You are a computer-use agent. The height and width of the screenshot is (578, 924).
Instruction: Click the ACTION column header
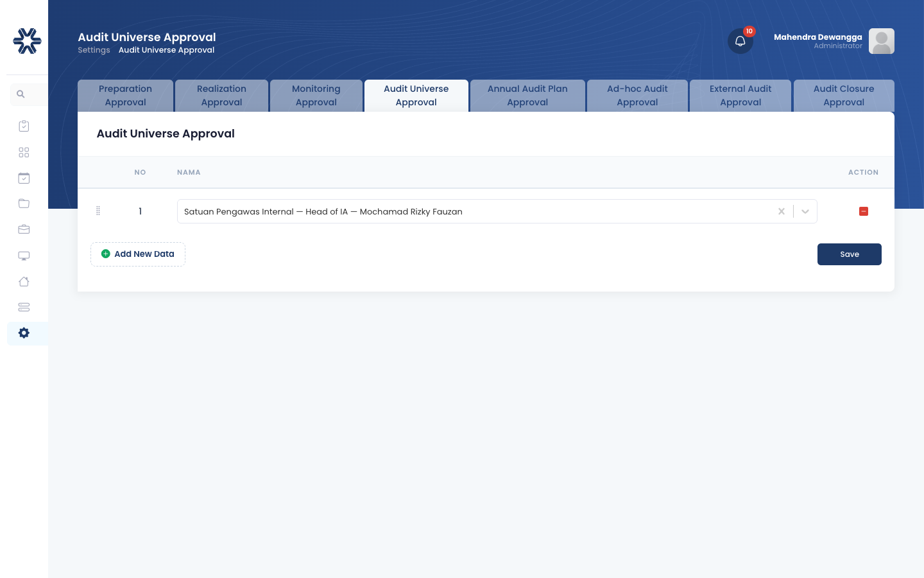point(864,172)
